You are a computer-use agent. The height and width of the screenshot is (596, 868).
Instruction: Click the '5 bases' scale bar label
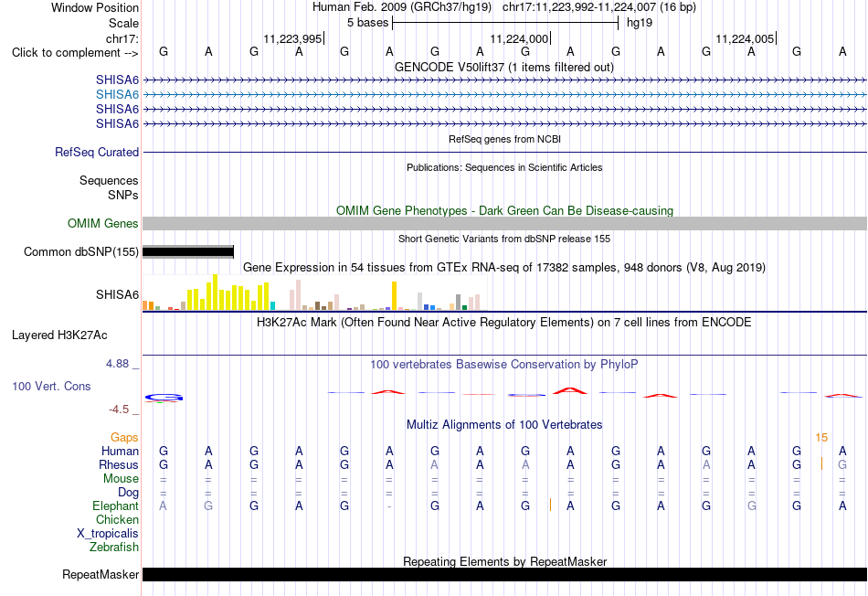click(367, 23)
